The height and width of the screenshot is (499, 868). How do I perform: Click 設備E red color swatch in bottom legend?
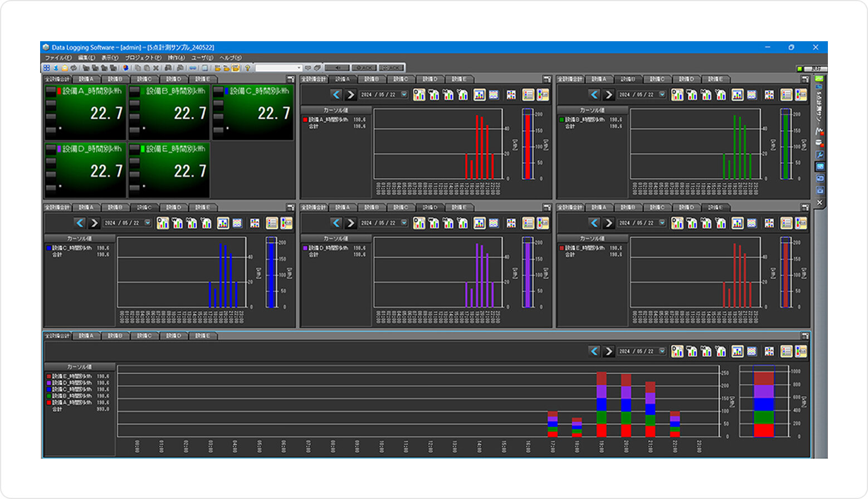pos(49,376)
